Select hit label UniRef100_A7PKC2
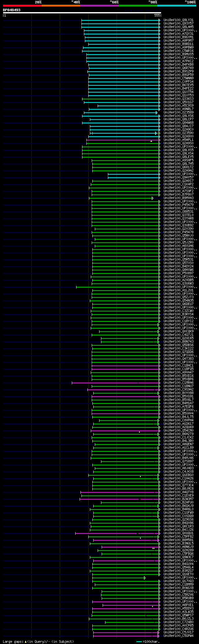Image resolution: width=199 pixels, height=644 pixels. (x=179, y=61)
